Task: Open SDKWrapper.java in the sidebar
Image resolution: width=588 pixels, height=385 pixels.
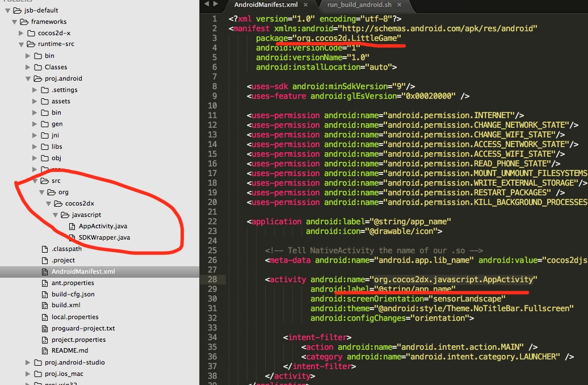Action: [104, 237]
